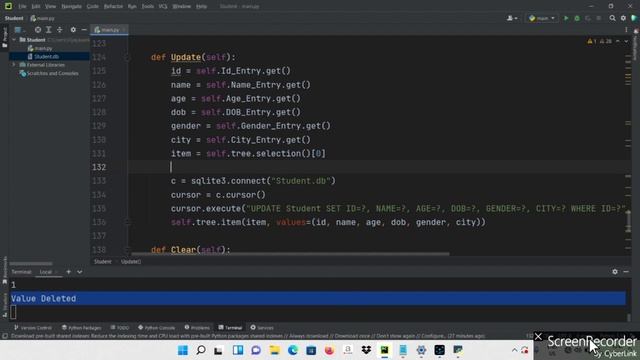Click Expand All in Project panel
Image resolution: width=640 pixels, height=360 pixels.
point(49,30)
